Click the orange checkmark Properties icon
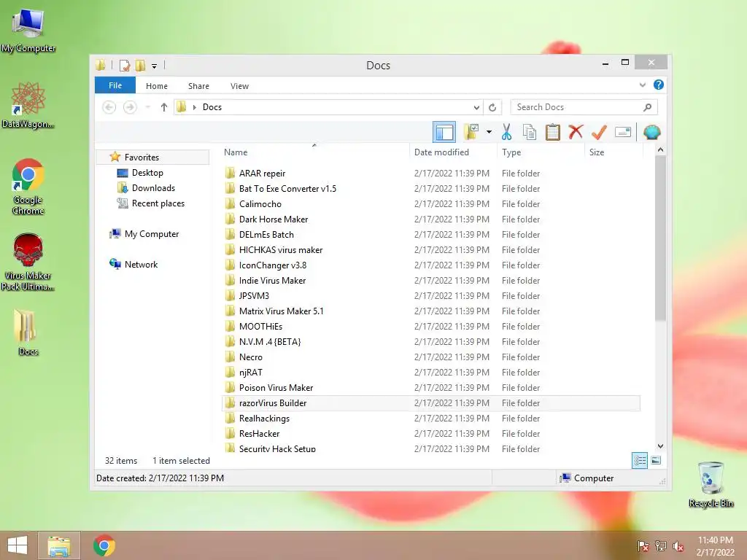Viewport: 747px width, 560px height. [x=599, y=132]
